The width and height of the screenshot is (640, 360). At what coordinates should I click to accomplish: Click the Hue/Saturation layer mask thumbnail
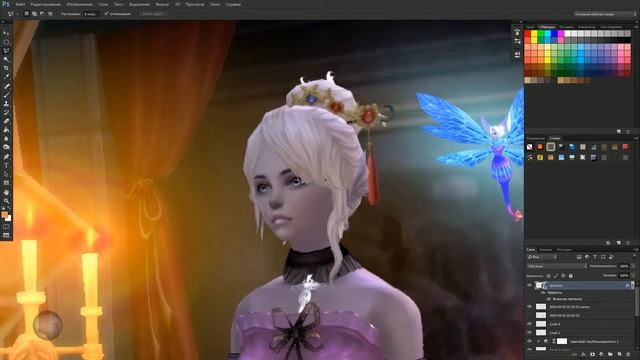(562, 341)
